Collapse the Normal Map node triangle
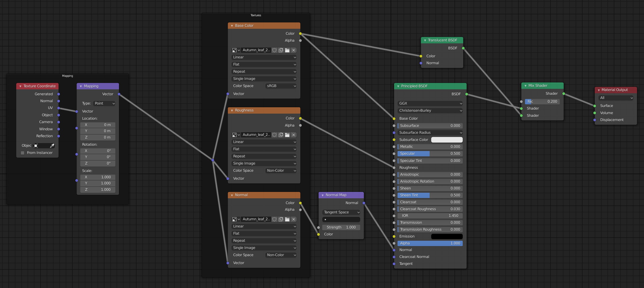644x288 pixels. (x=323, y=195)
